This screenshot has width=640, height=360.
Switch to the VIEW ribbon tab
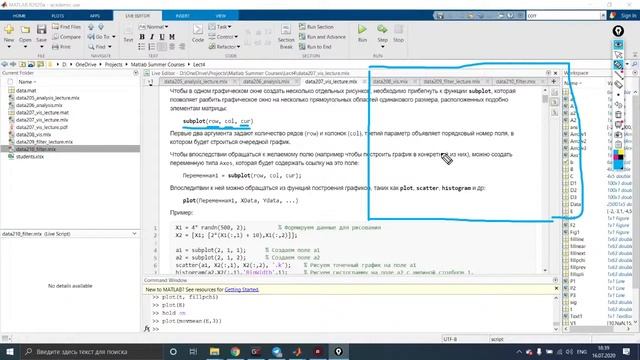click(x=221, y=16)
